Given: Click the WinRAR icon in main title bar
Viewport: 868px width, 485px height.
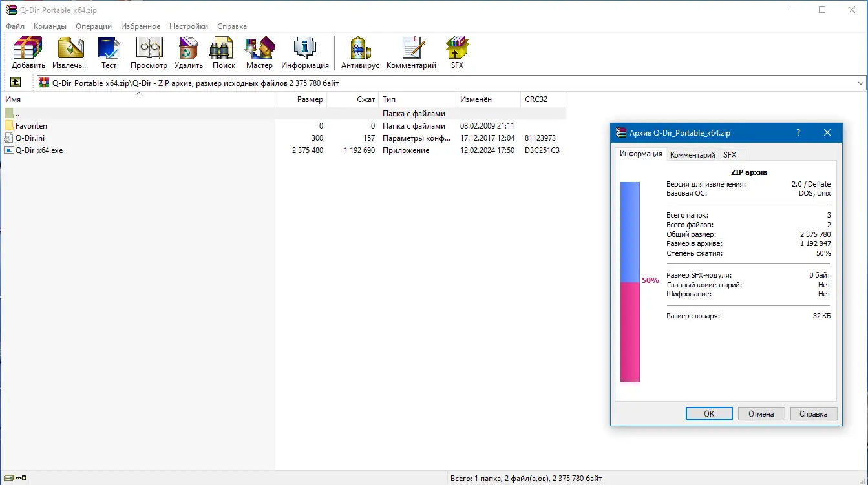Looking at the screenshot, I should click(11, 10).
